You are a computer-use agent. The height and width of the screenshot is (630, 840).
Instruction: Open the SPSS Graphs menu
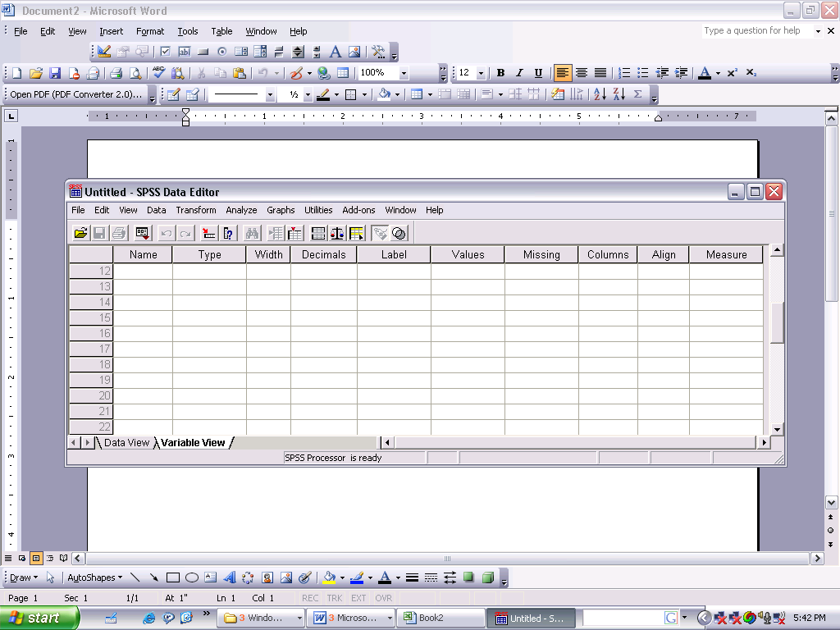281,210
